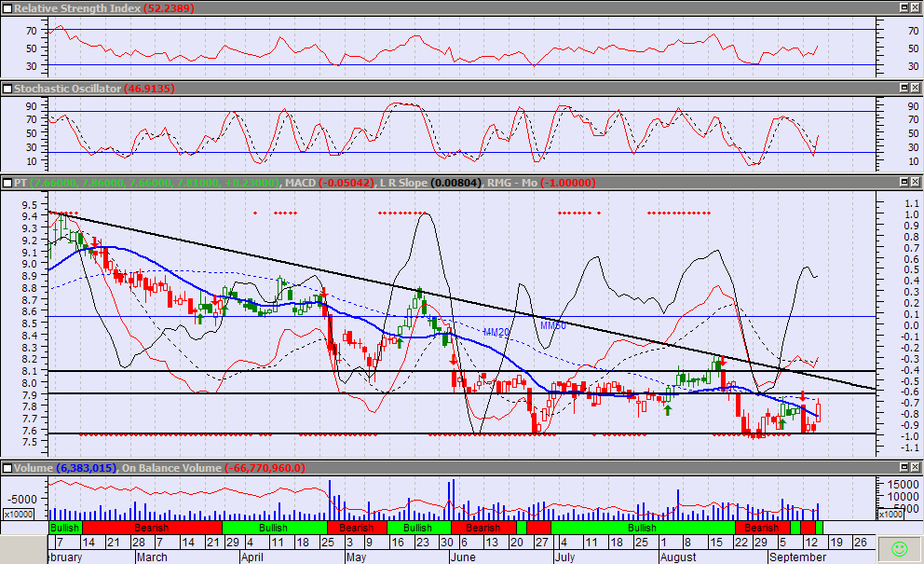The width and height of the screenshot is (924, 564).
Task: Select the MM50 moving average label on the chart
Action: point(552,325)
